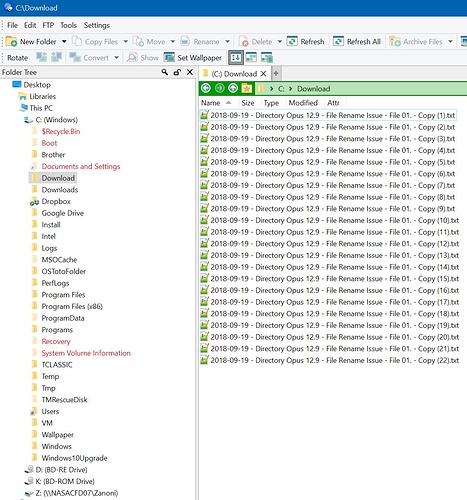The image size is (467, 500).
Task: Open the Tools menu
Action: [68, 25]
